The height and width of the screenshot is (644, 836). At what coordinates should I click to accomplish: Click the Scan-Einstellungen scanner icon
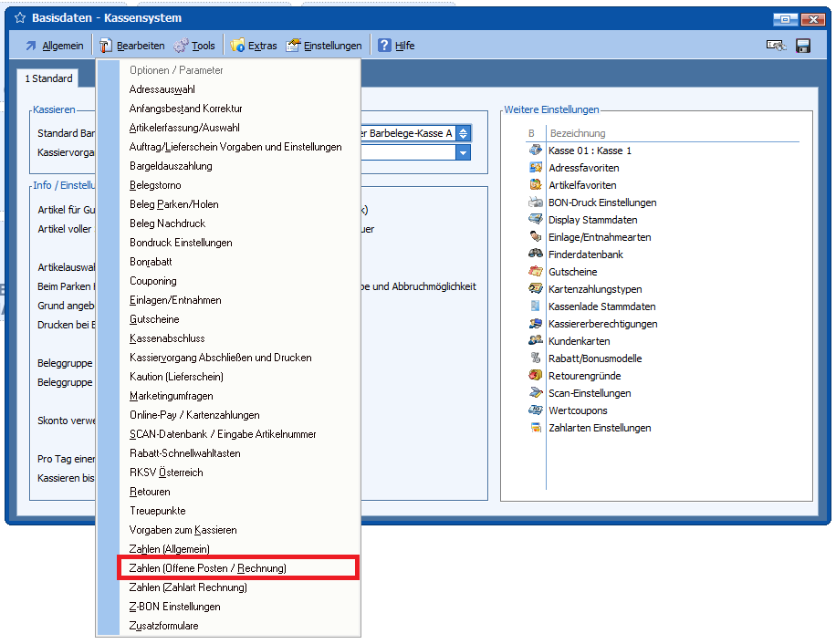point(536,393)
